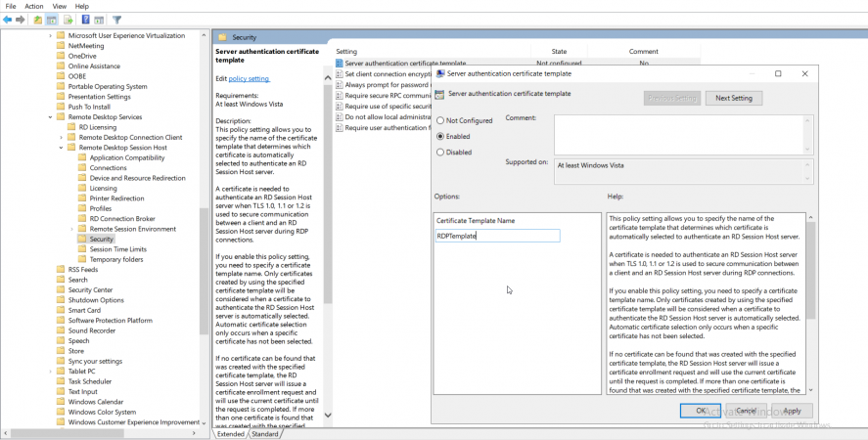Screen dimensions: 868x440
Task: Click the Forward arrow toolbar icon
Action: (x=21, y=19)
